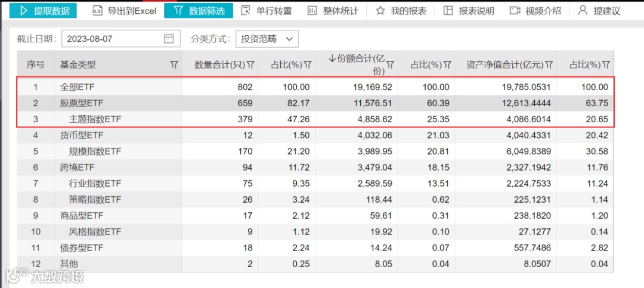Click the value 4,858.62 in 主题指数ETF row
The image size is (644, 288).
coord(375,119)
